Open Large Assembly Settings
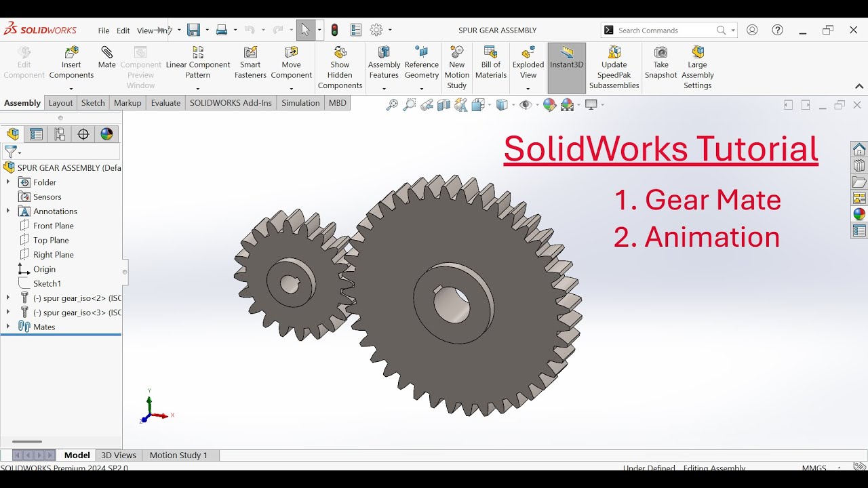Viewport: 868px width, 488px height. (x=698, y=67)
